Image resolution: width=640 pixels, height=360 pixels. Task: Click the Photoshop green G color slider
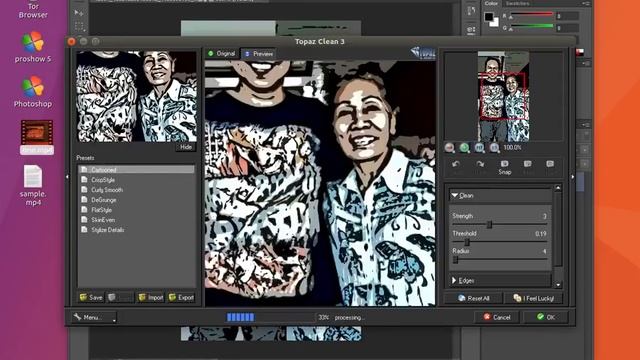point(531,27)
